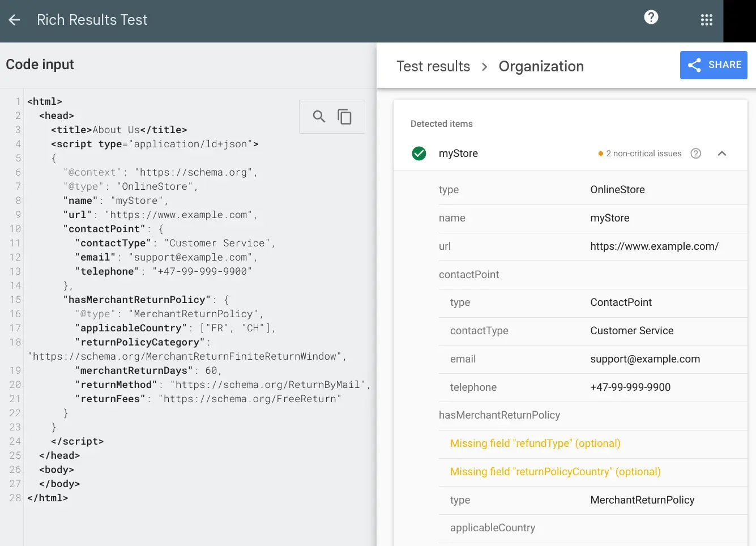This screenshot has width=756, height=546.
Task: Open the help question mark icon
Action: [651, 18]
